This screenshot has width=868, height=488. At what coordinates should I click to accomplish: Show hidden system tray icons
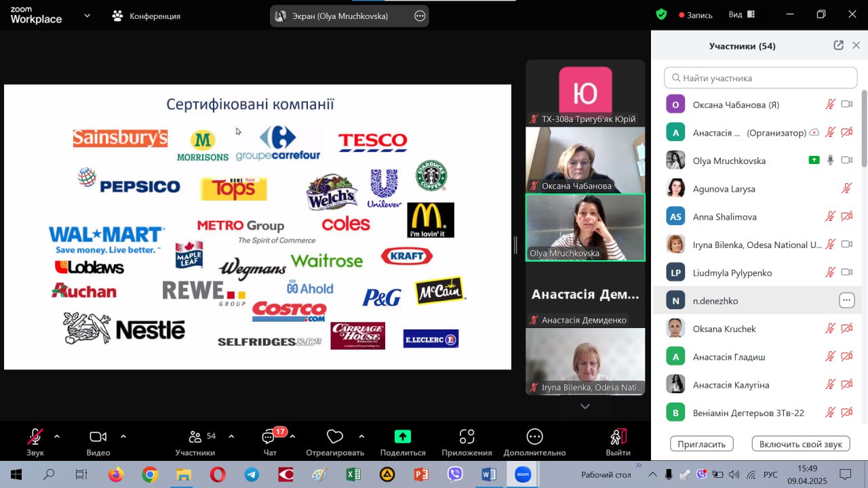[652, 474]
